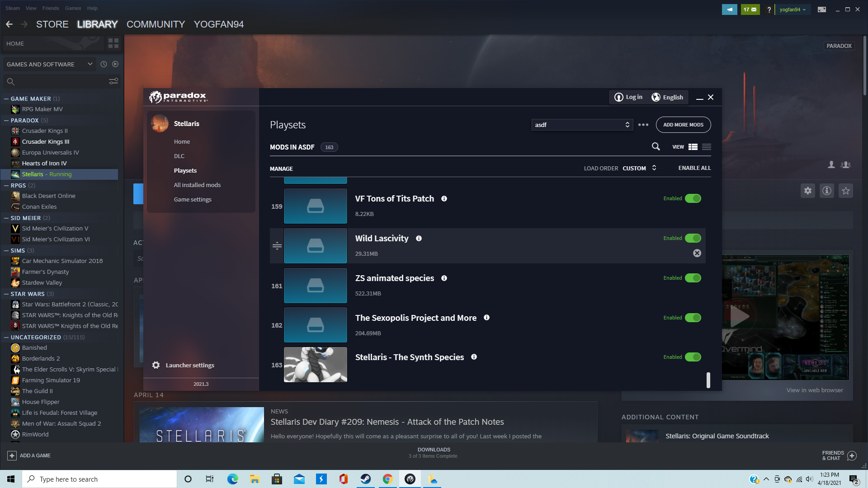Open playset options three-dot menu
Image resolution: width=868 pixels, height=488 pixels.
(x=643, y=125)
